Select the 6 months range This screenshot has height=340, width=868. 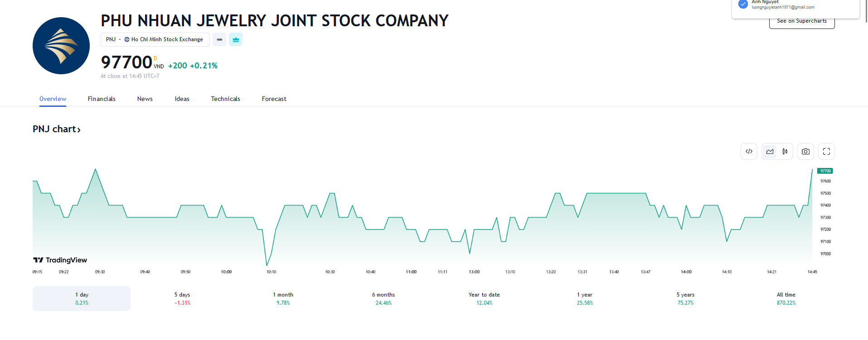coord(383,298)
